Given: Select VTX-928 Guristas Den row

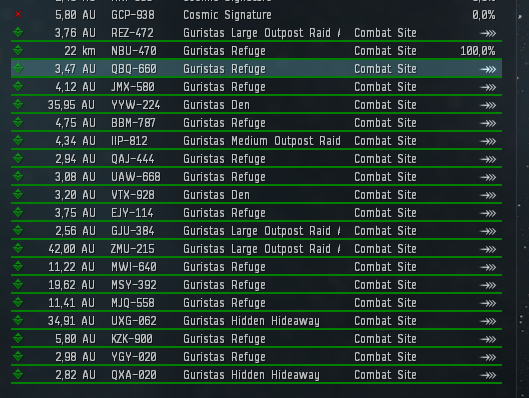Looking at the screenshot, I should coord(256,195).
